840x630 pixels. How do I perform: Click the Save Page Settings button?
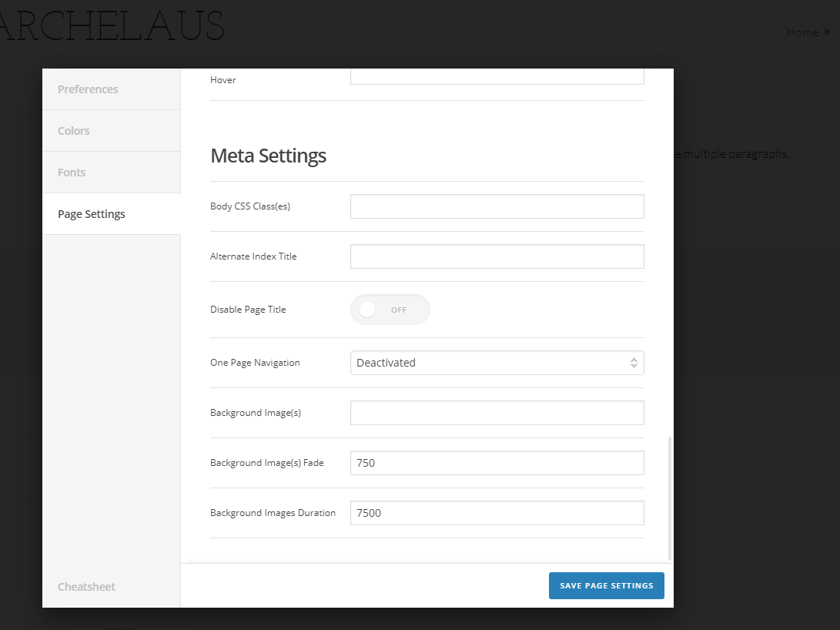(x=606, y=585)
